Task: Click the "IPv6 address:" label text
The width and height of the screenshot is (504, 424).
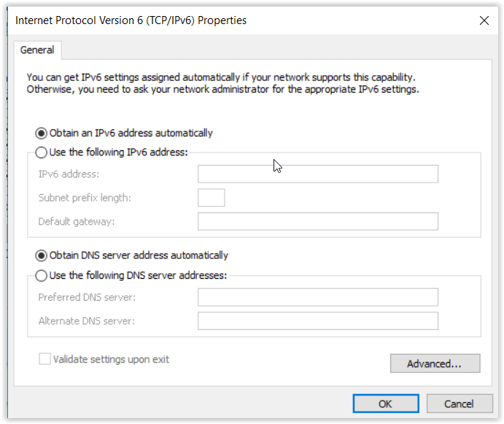Action: click(x=69, y=174)
